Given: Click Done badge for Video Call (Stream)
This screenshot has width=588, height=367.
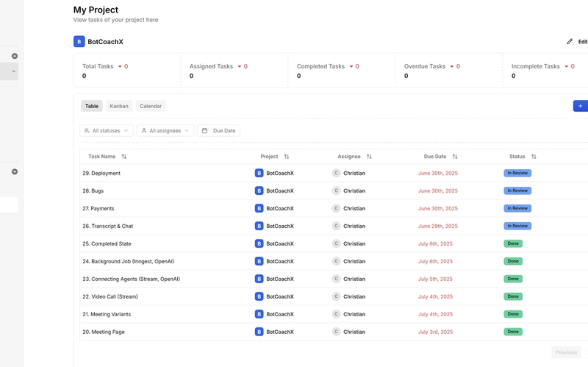Looking at the screenshot, I should coord(513,296).
